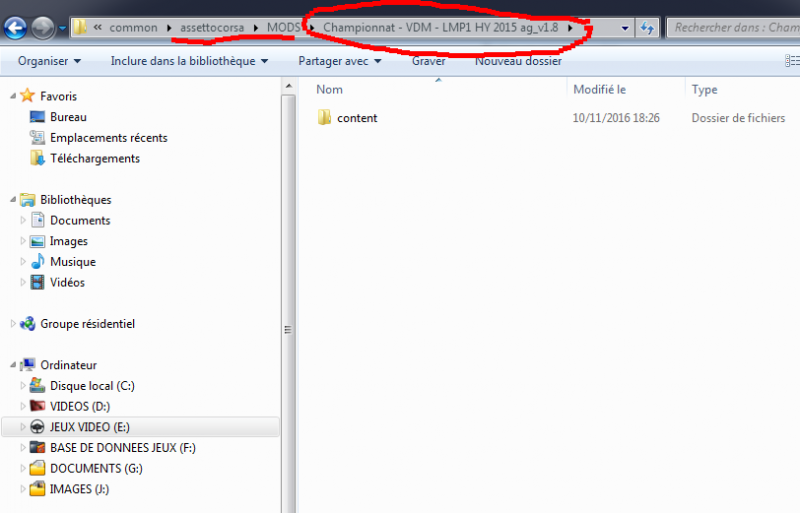Expand arrow after assettocorsa breadcrumb
Viewport: 800px width, 513px height.
point(256,28)
